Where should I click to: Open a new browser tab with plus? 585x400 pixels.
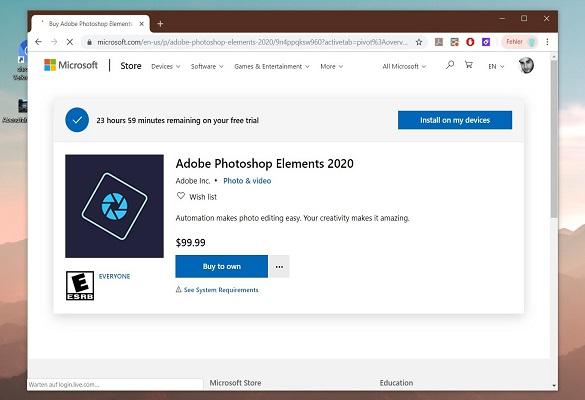pyautogui.click(x=160, y=24)
